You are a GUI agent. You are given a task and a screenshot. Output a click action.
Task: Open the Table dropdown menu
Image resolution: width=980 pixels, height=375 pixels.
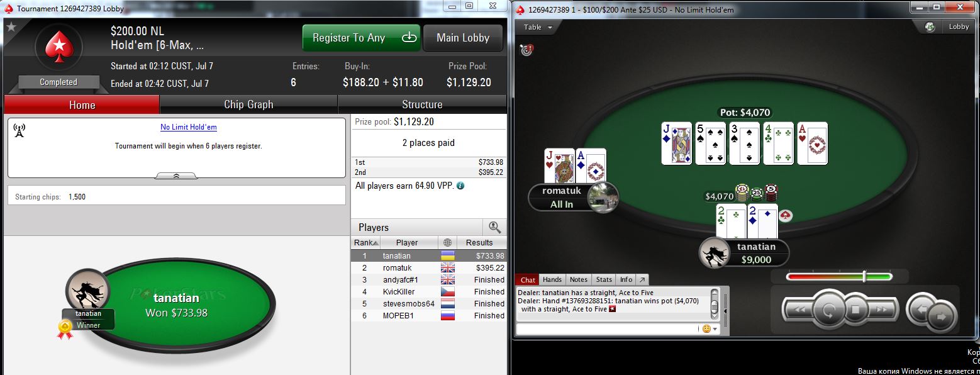538,27
